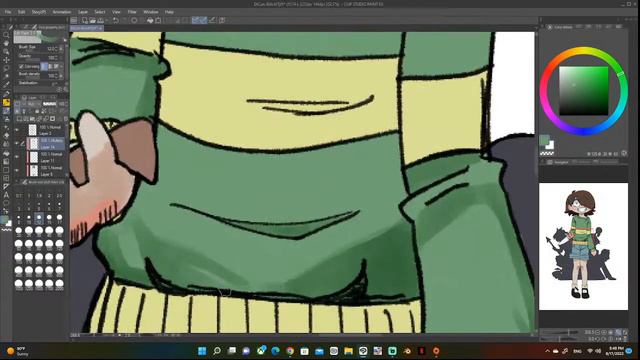Toggle visibility eye of Layer 5
Image resolution: width=640 pixels, height=360 pixels.
click(17, 171)
